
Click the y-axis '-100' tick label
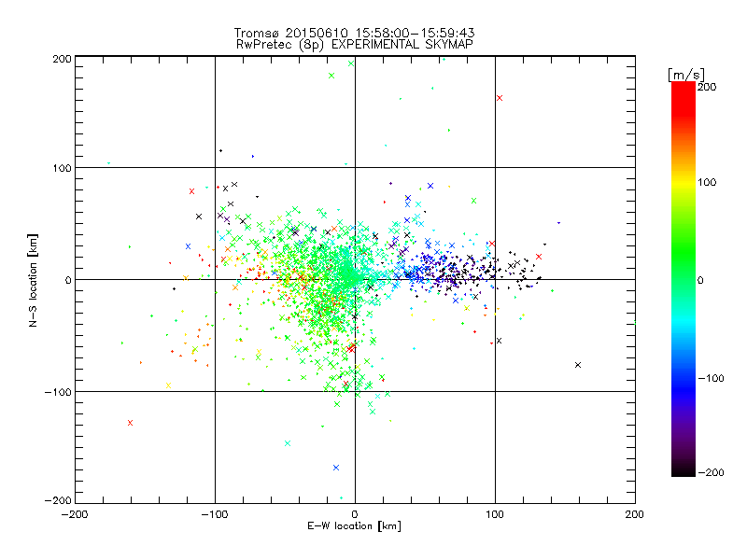58,392
